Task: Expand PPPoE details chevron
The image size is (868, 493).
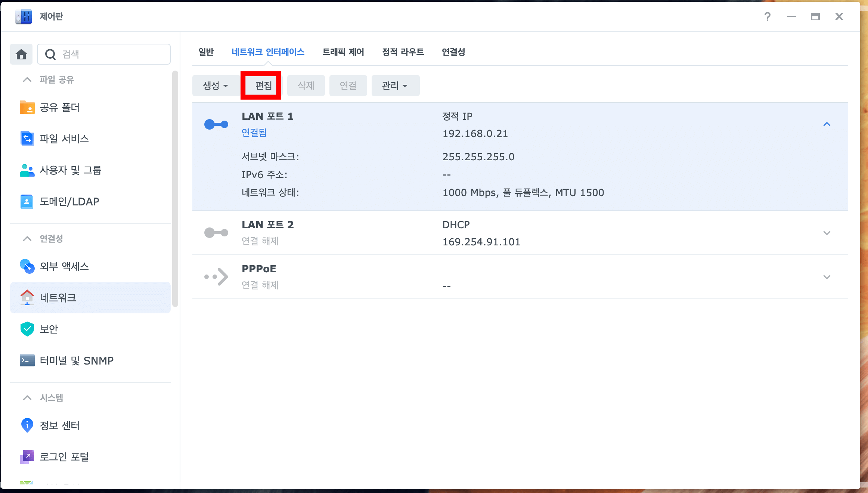Action: (827, 277)
